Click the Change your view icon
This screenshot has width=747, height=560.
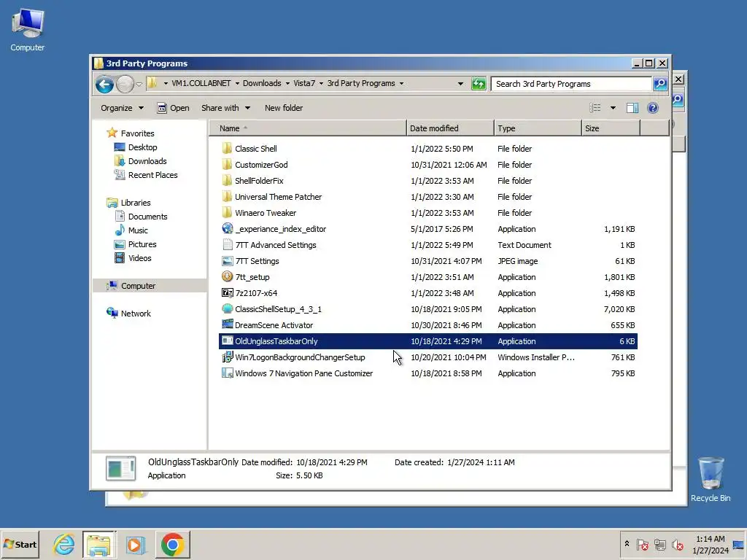[595, 108]
